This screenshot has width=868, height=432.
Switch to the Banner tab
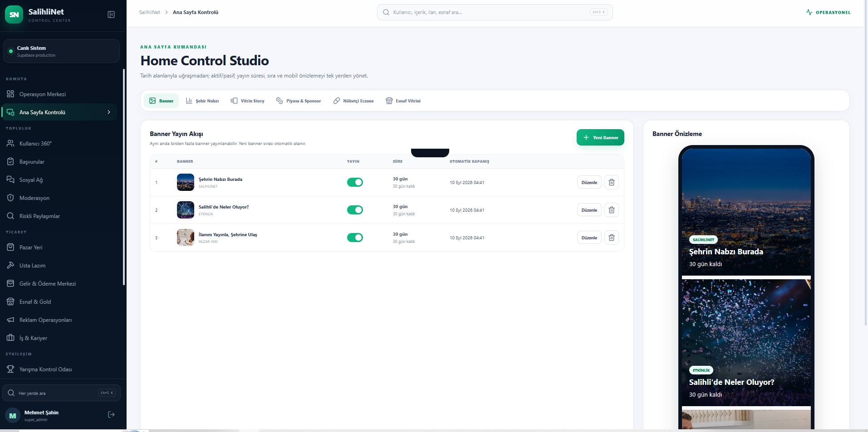click(x=162, y=101)
